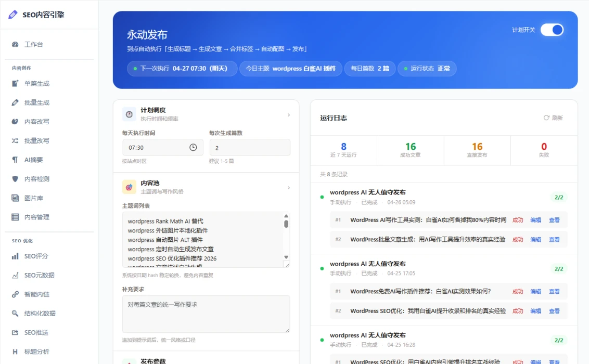Click the 运行状态 正常 pill

pyautogui.click(x=427, y=69)
